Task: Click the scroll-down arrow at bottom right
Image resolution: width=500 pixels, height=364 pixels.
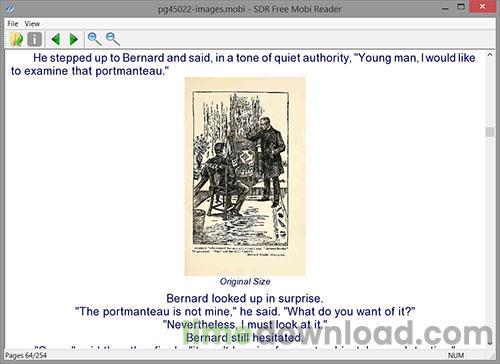Action: point(490,343)
